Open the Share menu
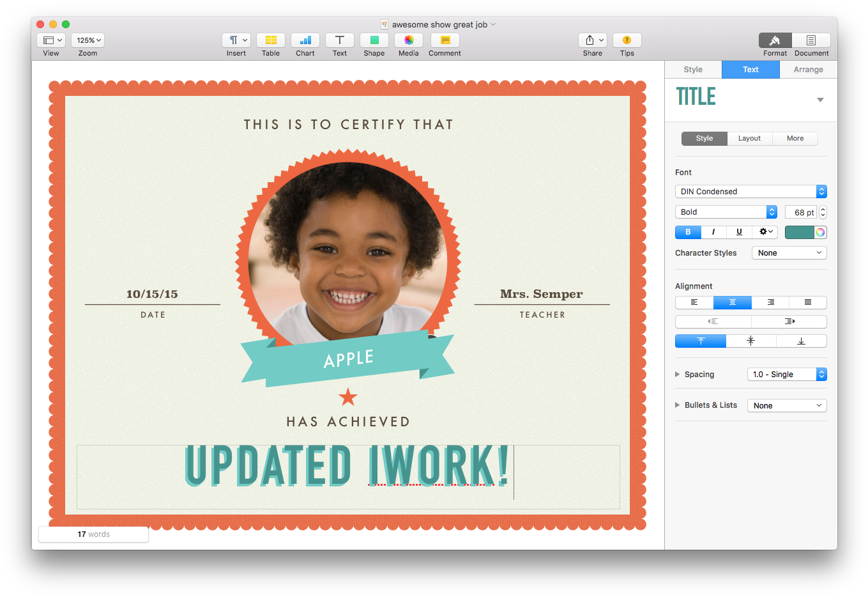868x597 pixels. [591, 39]
